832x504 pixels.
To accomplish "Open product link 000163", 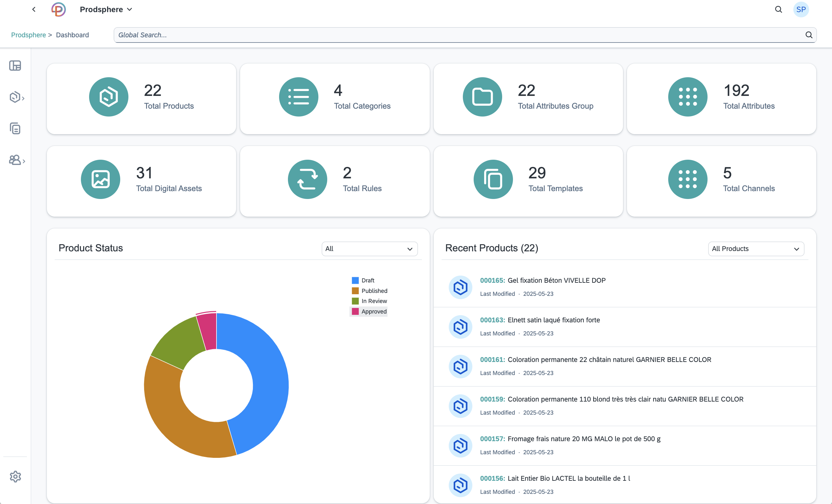I will point(492,320).
